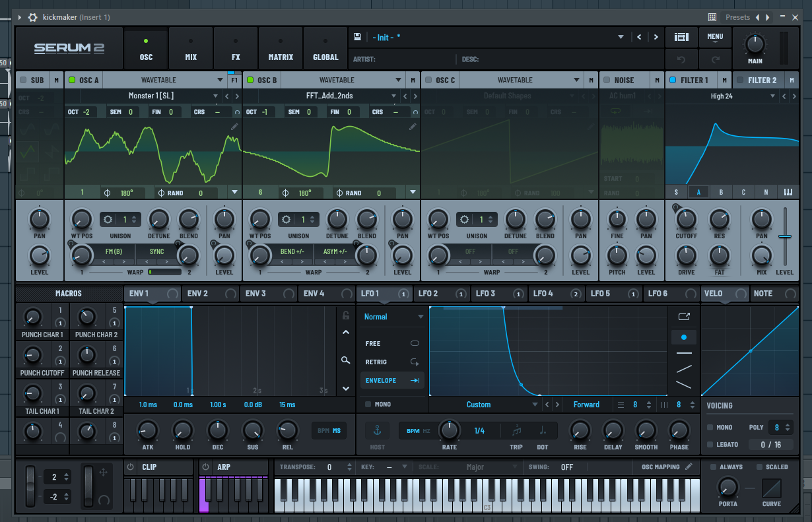Toggle LFO MONO checkbox
This screenshot has width=812, height=522.
(368, 405)
